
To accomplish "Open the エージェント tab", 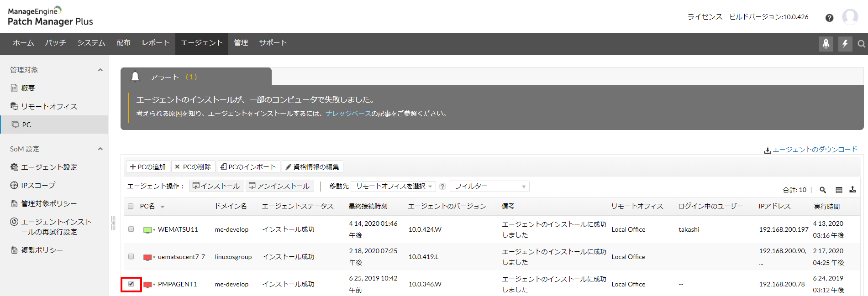I will [202, 43].
